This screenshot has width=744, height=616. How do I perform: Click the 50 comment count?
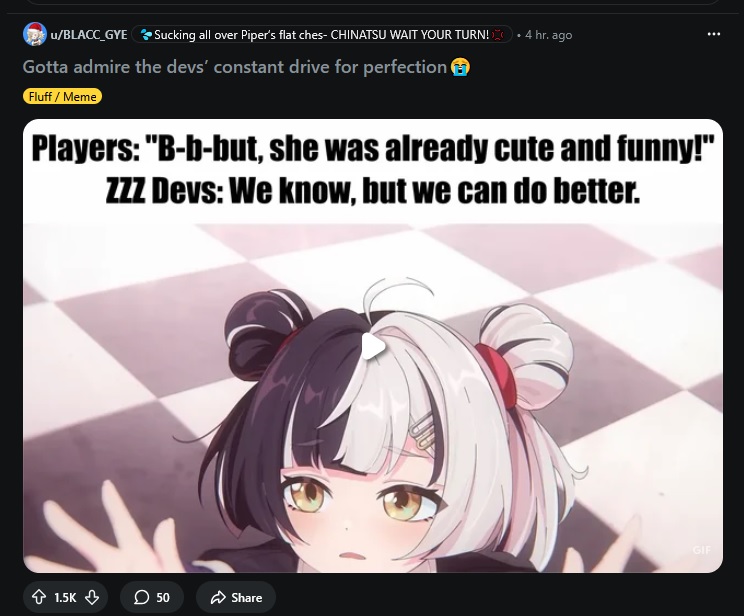click(163, 597)
